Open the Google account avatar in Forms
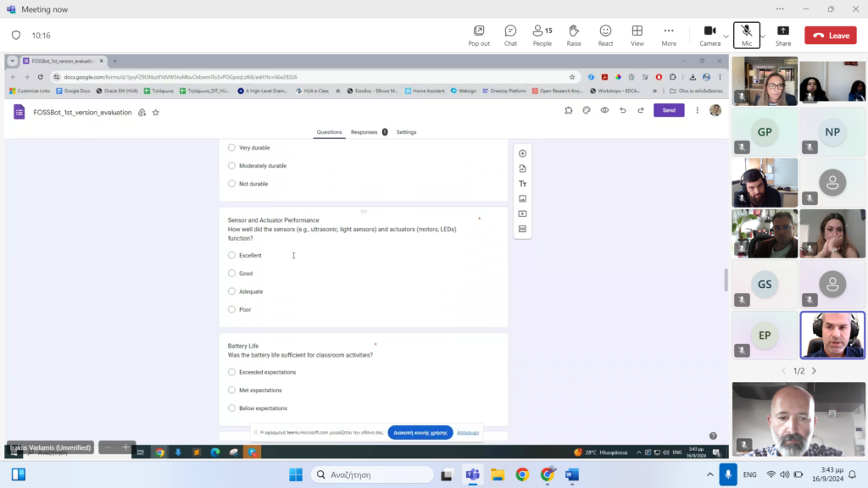 pyautogui.click(x=715, y=110)
